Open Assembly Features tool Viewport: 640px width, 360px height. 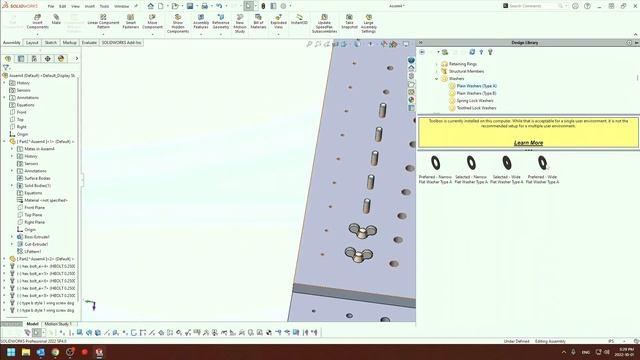pos(201,21)
